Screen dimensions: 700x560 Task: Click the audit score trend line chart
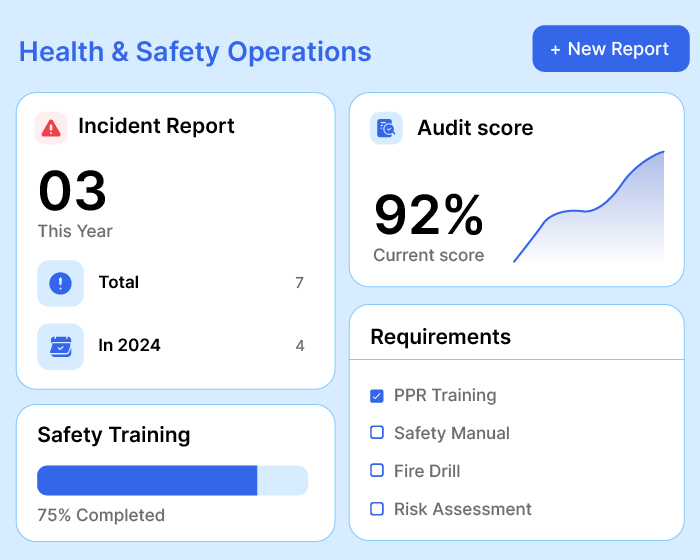coord(589,210)
